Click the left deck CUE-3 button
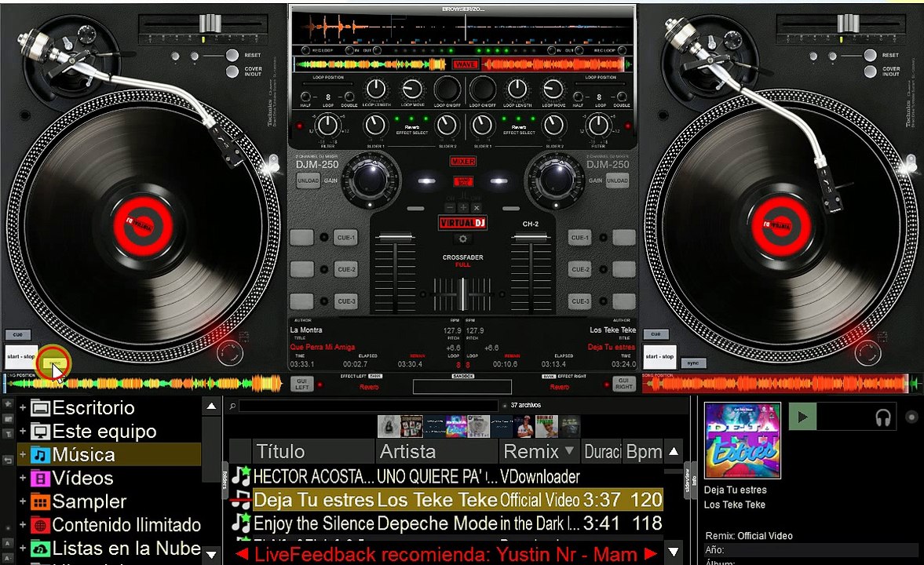The width and height of the screenshot is (924, 565). 346,301
